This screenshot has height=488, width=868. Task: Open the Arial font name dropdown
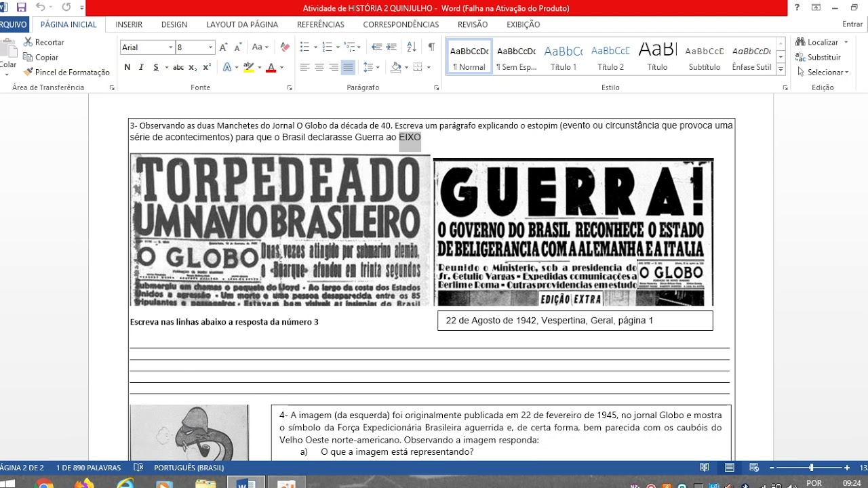pos(170,47)
